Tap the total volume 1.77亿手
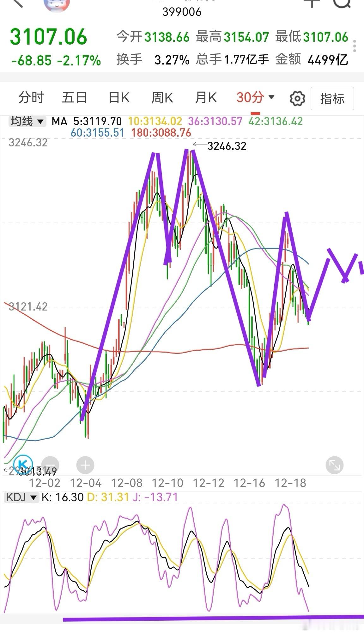Viewport: 364px width, 634px height. (246, 60)
